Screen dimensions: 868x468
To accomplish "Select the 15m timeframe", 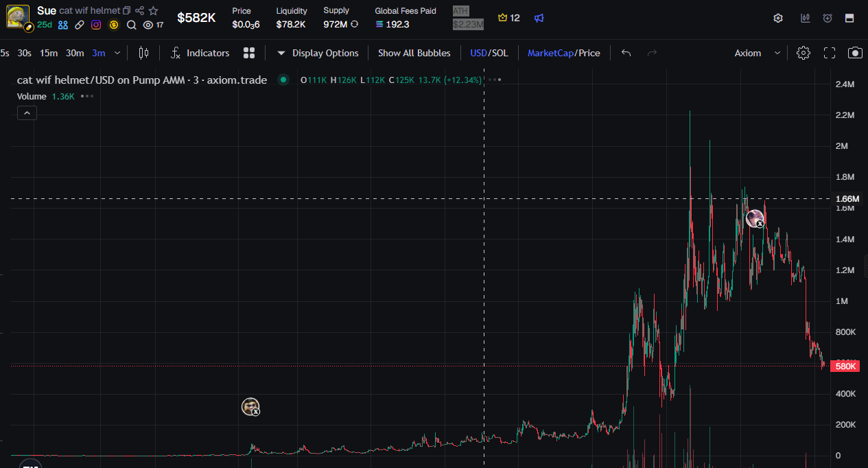I will tap(49, 53).
